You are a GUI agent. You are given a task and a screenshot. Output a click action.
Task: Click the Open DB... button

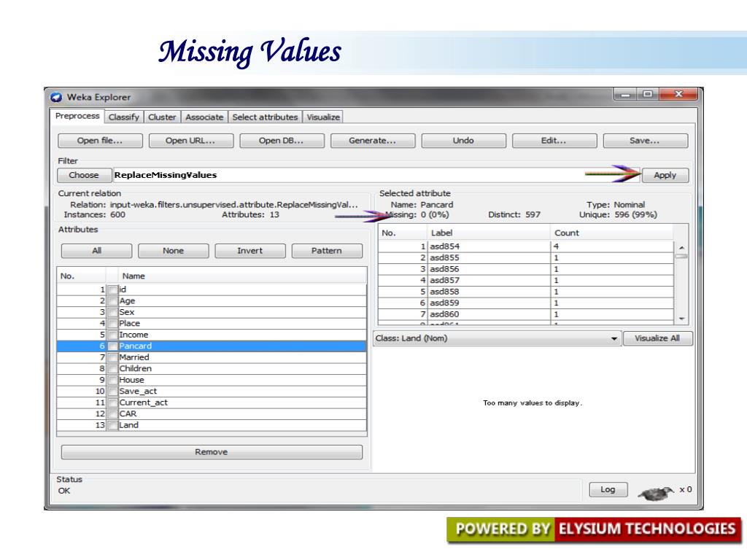[282, 141]
